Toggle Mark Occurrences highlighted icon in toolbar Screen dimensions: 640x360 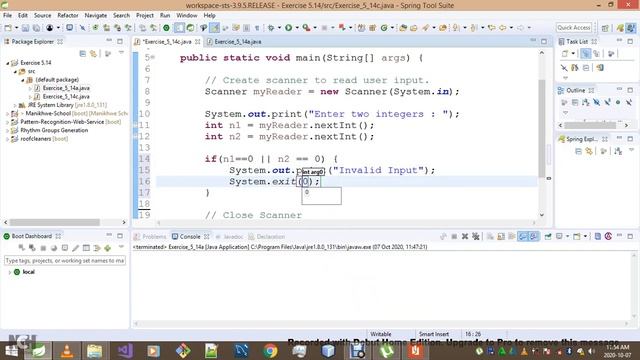click(215, 28)
